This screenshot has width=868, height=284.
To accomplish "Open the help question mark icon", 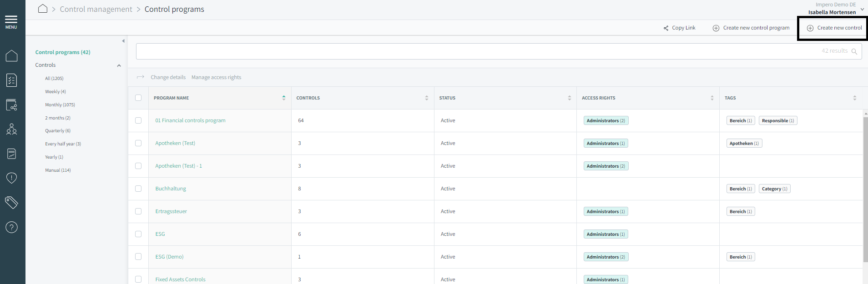I will (11, 227).
